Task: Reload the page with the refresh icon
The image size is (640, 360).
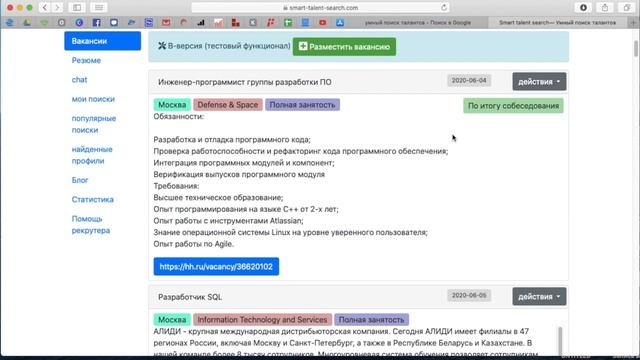Action: click(444, 7)
